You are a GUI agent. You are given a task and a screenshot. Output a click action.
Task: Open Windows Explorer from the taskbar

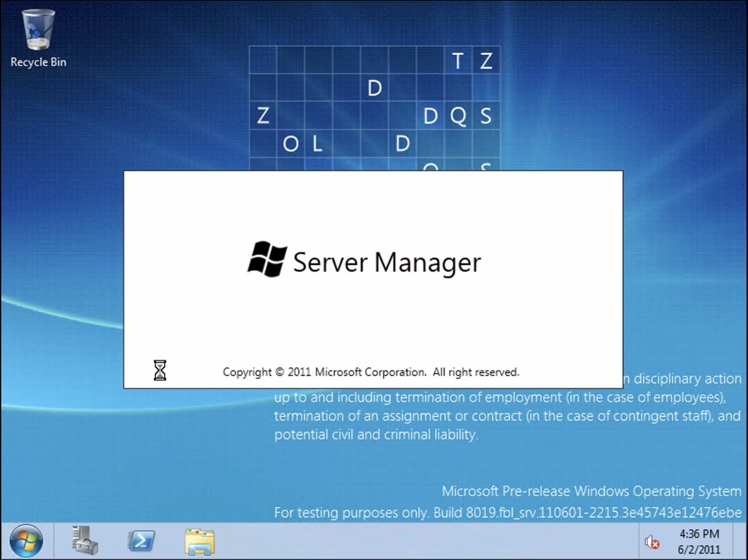coord(199,541)
